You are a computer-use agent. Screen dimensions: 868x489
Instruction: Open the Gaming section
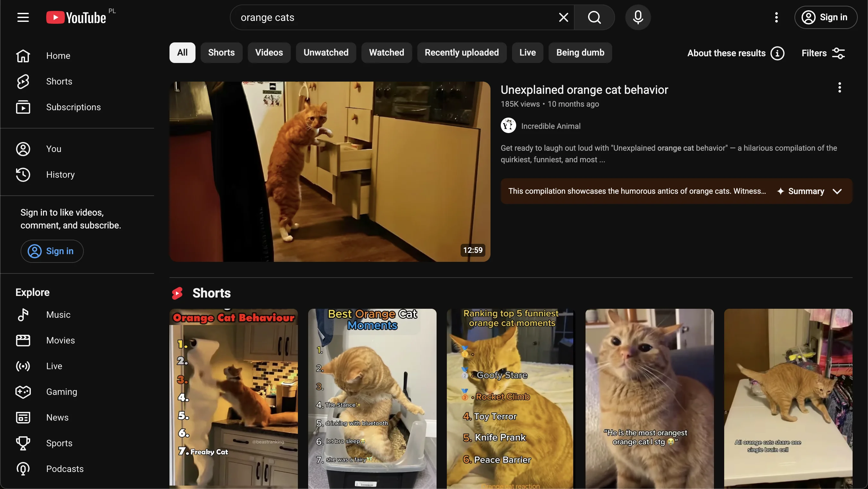pyautogui.click(x=61, y=392)
